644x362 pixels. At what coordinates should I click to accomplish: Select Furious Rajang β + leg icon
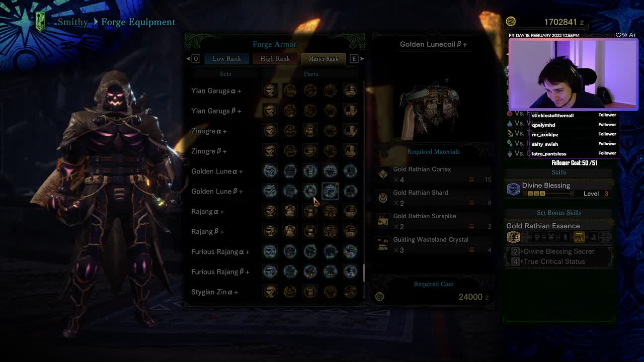click(350, 271)
